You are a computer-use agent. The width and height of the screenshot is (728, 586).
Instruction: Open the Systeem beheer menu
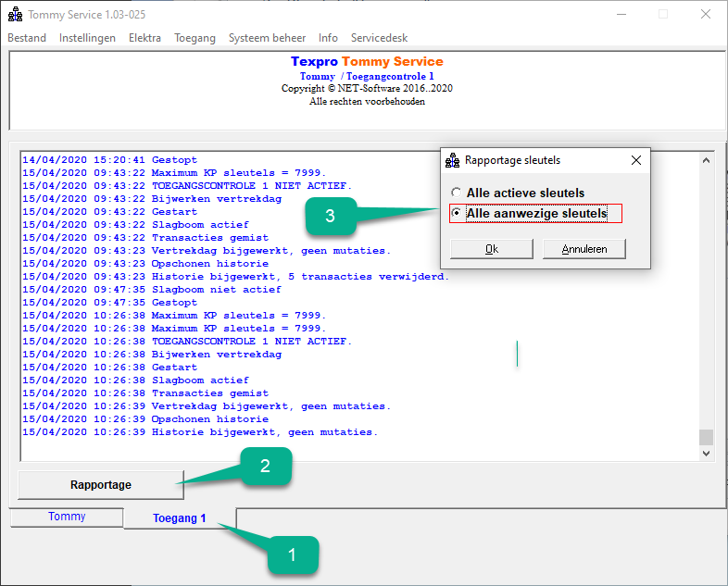(x=267, y=38)
